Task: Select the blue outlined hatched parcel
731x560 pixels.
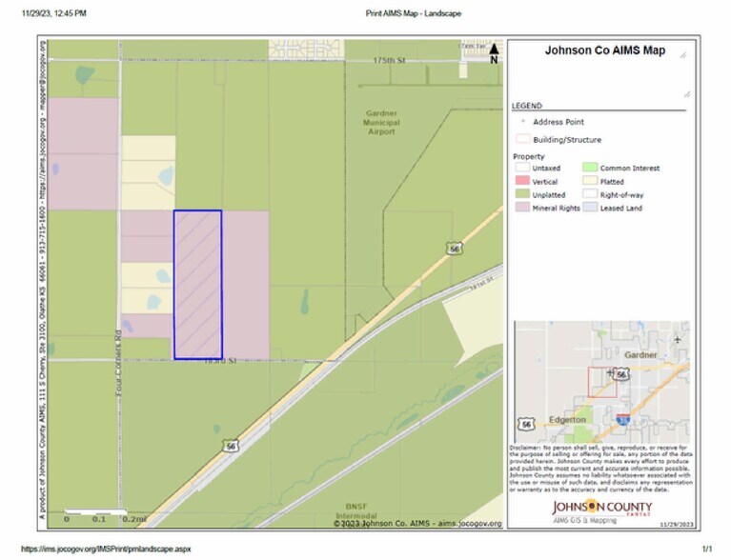Action: tap(197, 285)
